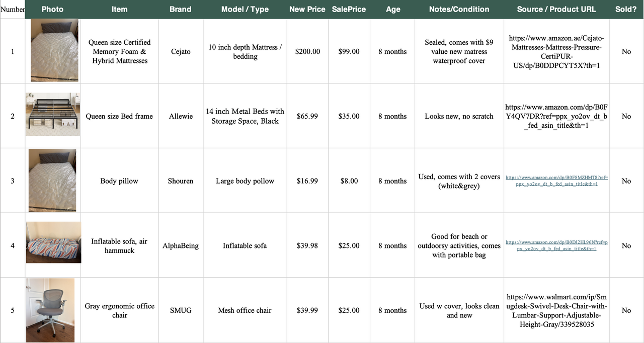Screen dimensions: 644x343
Task: Click the Source / Product URL header
Action: [556, 9]
